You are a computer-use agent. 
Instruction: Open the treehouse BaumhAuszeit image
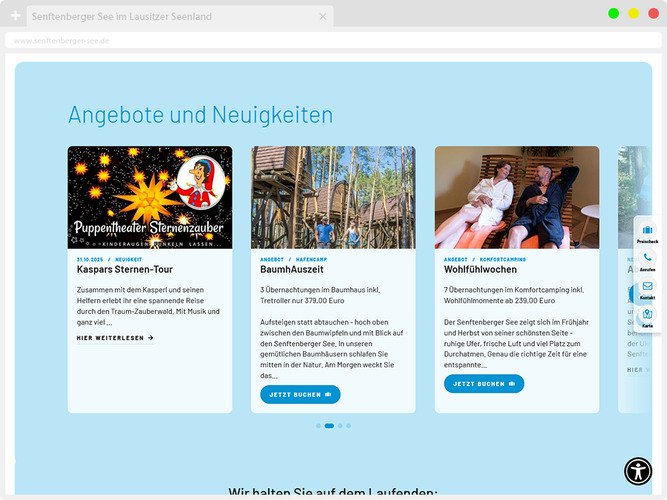(x=333, y=197)
